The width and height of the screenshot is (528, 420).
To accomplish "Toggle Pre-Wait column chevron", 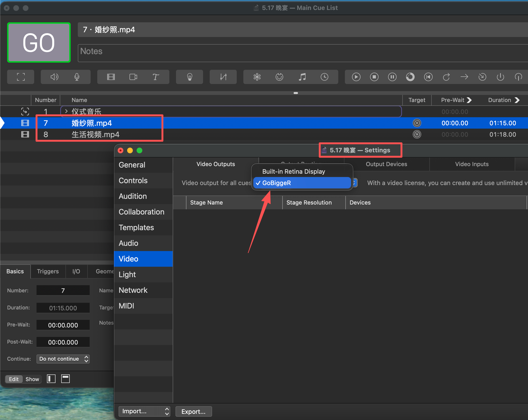I will (469, 100).
